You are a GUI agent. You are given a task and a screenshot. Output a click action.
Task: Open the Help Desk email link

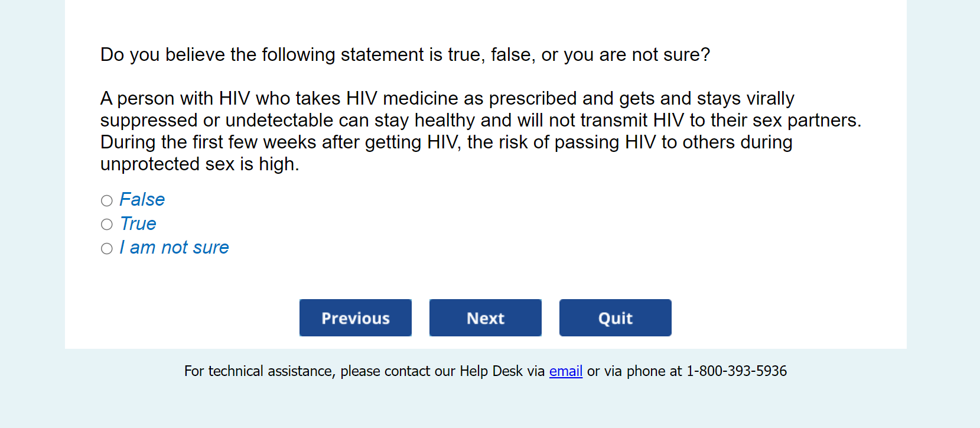pyautogui.click(x=565, y=371)
